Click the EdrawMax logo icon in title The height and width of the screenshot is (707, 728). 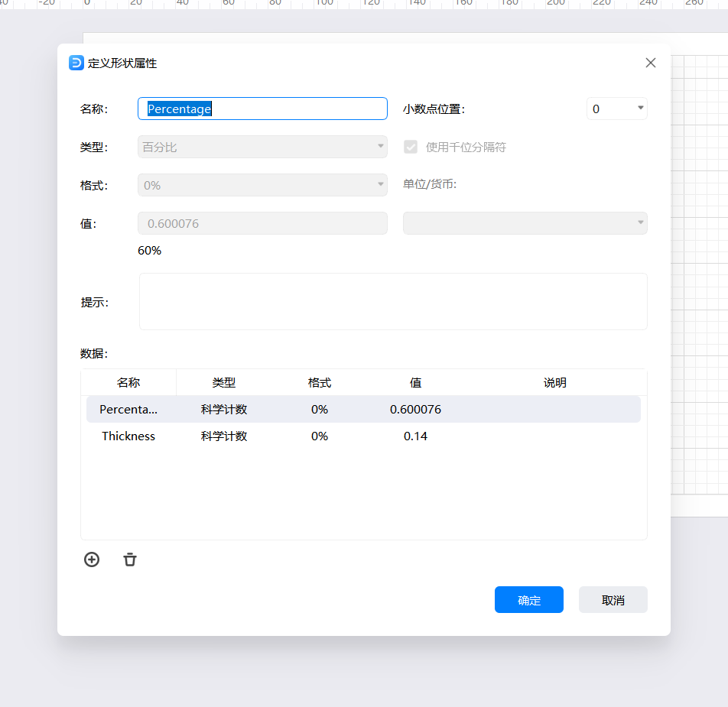coord(76,63)
